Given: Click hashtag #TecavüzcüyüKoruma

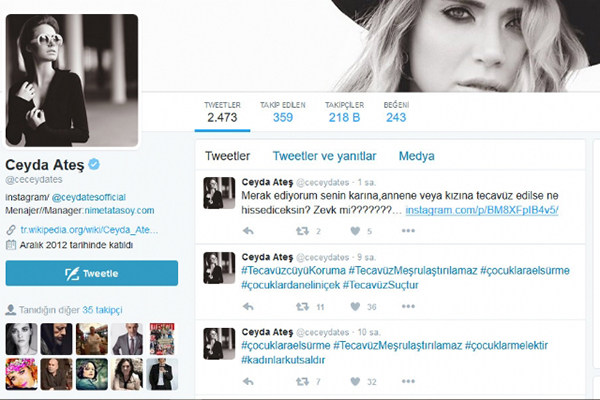Looking at the screenshot, I should click(x=293, y=271).
